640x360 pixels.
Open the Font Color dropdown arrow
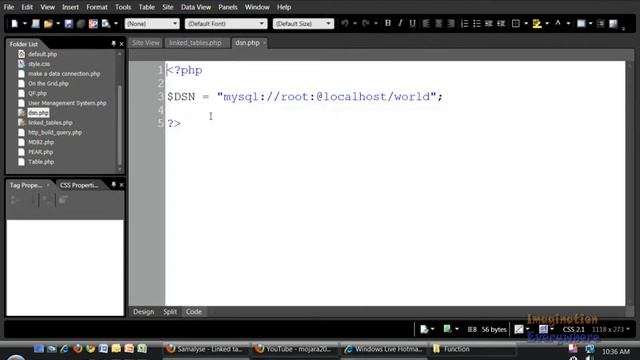coord(568,24)
